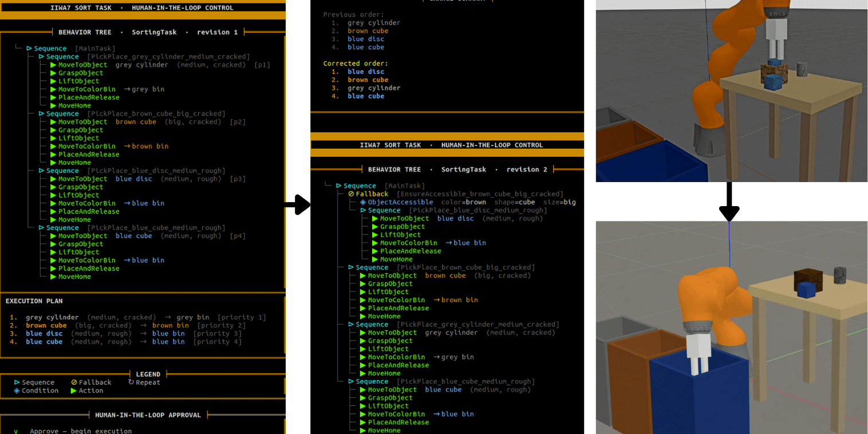
Task: Select the execution plan row marked [priority 4]
Action: 125,342
